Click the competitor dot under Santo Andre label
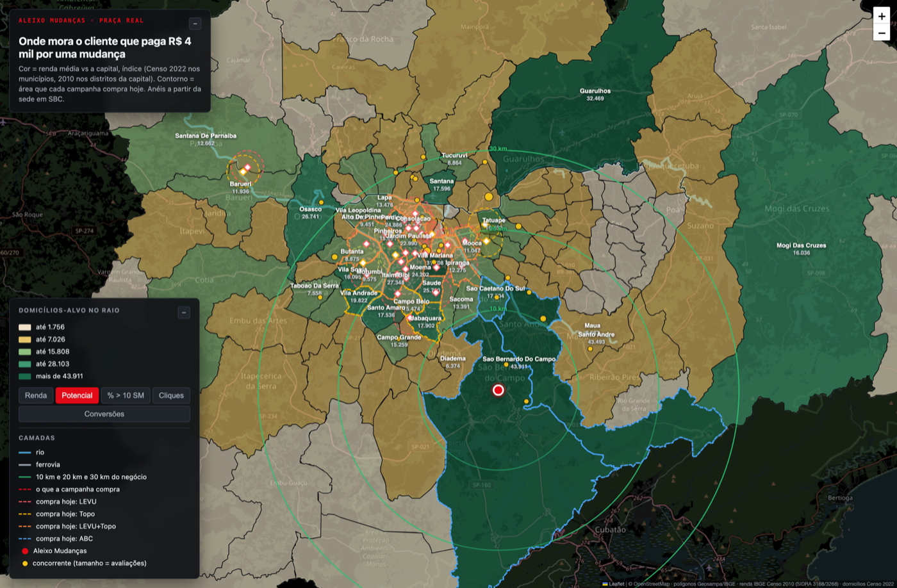 pos(590,349)
